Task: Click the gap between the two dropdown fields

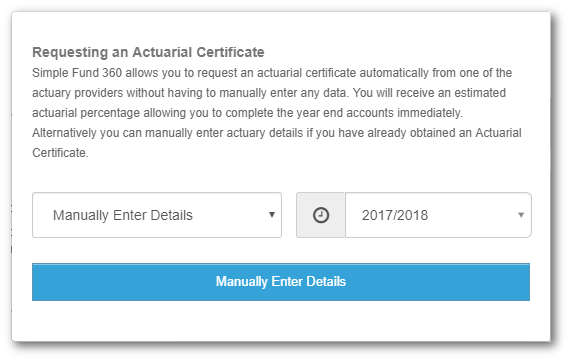Action: click(289, 215)
